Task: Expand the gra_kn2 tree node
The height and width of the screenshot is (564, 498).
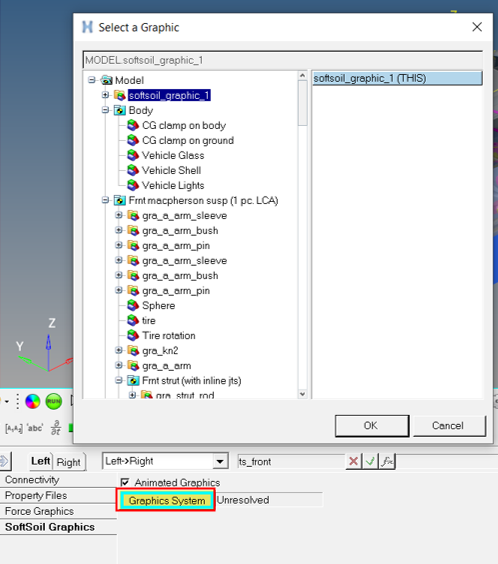Action: tap(119, 350)
